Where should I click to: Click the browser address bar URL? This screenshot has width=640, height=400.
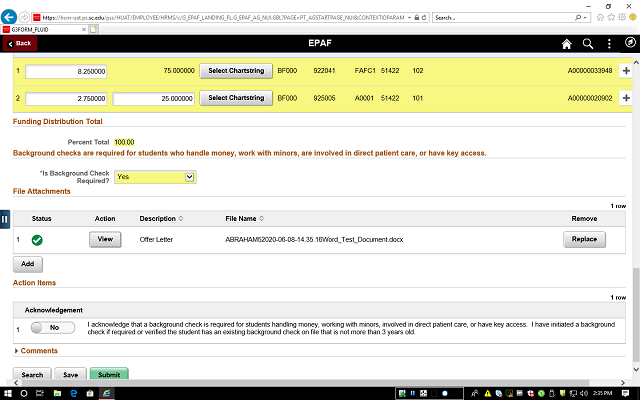pyautogui.click(x=224, y=18)
